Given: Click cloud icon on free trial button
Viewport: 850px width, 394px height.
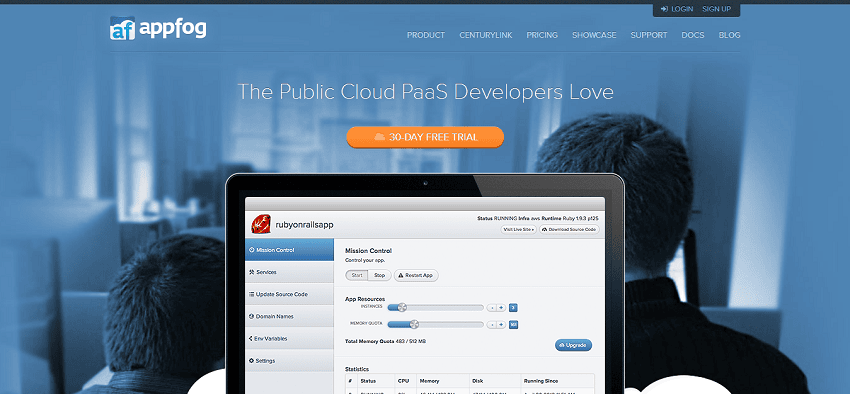Looking at the screenshot, I should [x=379, y=137].
